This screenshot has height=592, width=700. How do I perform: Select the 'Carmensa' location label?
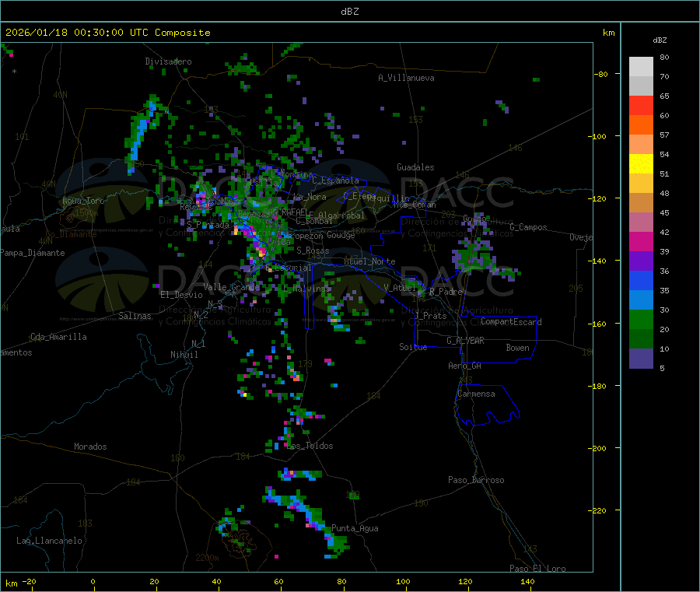coord(476,394)
